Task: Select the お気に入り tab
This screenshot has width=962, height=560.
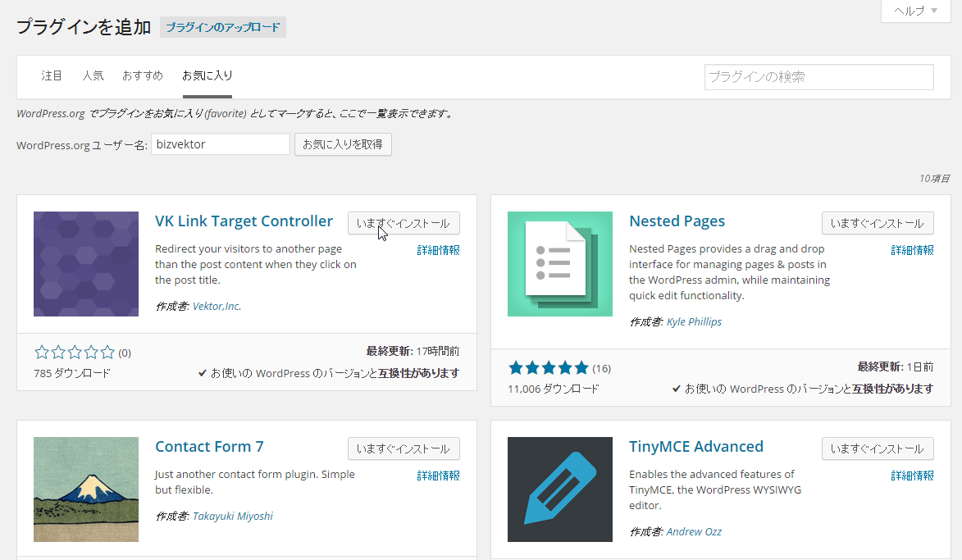Action: point(207,75)
